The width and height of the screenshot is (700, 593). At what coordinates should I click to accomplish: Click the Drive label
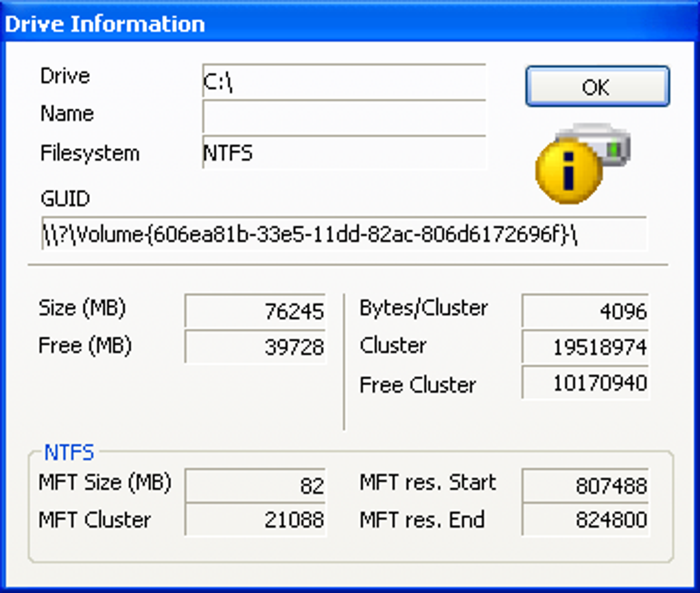(x=65, y=76)
